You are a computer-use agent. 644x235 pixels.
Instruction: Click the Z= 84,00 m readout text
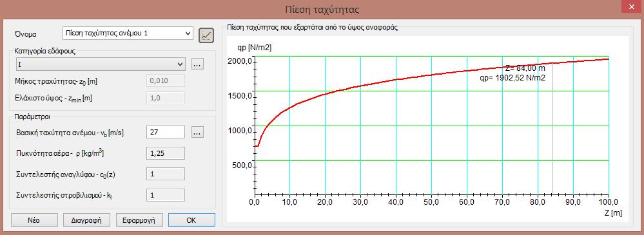click(525, 68)
